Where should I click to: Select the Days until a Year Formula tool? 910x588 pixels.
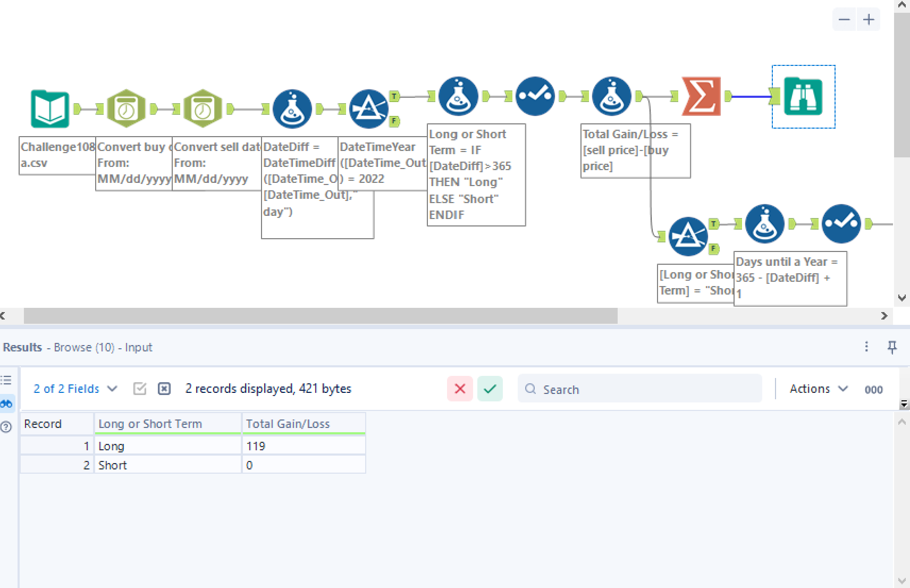[x=765, y=224]
